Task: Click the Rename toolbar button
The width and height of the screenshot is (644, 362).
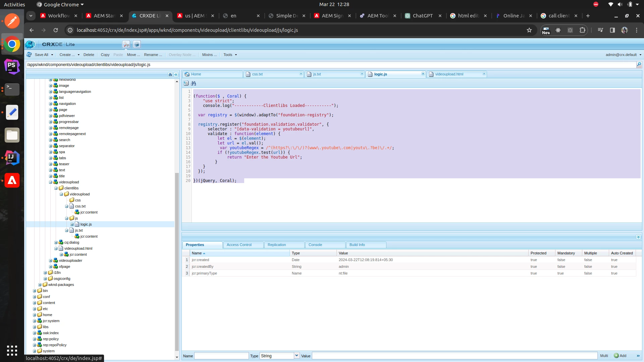Action: point(153,55)
